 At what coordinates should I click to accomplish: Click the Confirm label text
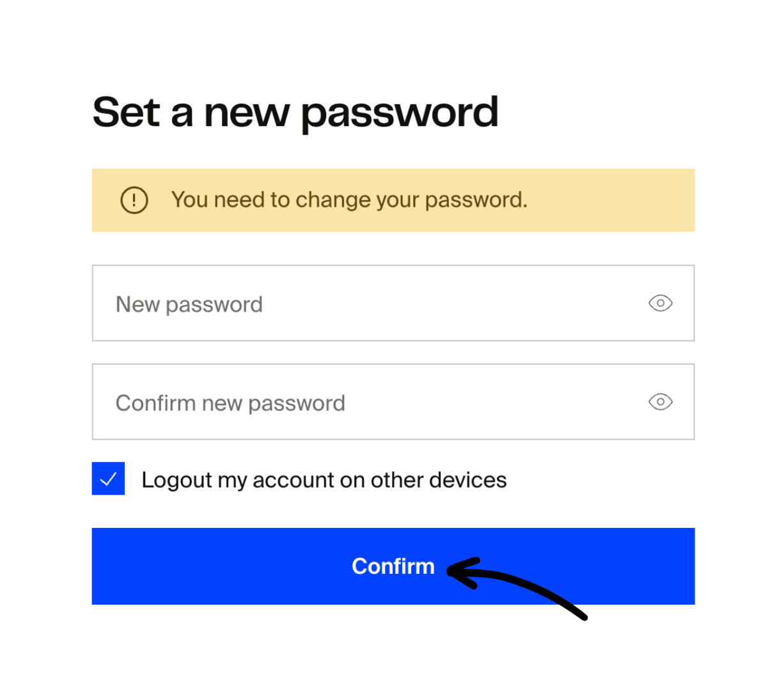click(x=393, y=566)
